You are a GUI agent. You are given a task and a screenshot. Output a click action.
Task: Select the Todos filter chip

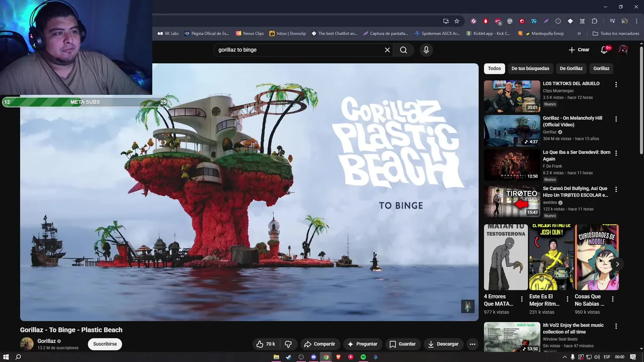click(495, 68)
